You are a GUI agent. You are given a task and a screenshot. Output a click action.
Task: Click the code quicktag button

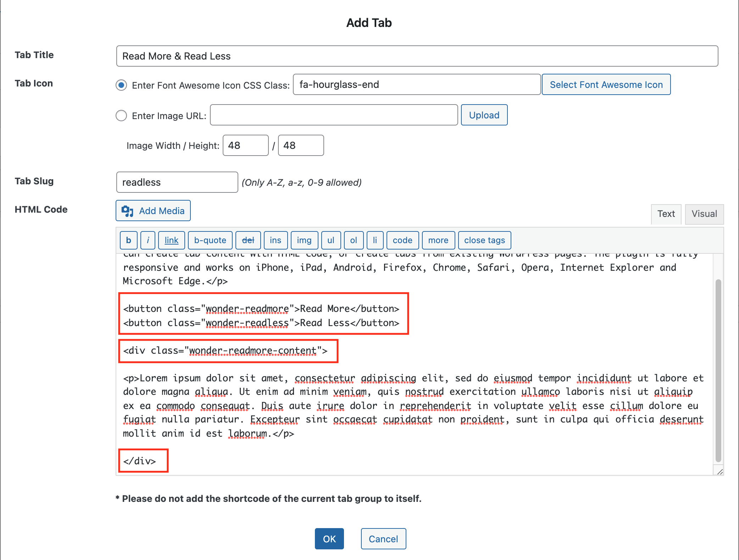point(402,240)
